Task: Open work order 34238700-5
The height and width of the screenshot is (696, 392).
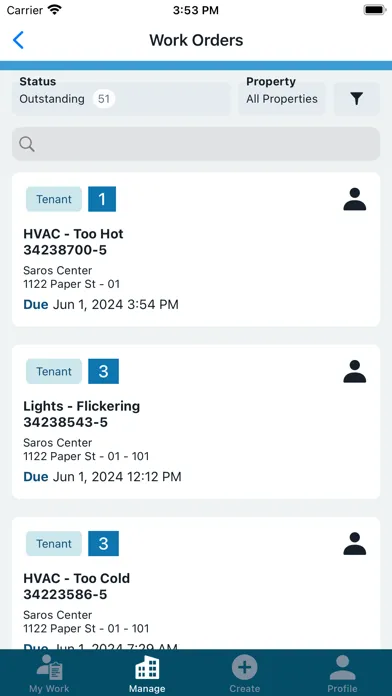Action: pos(196,249)
